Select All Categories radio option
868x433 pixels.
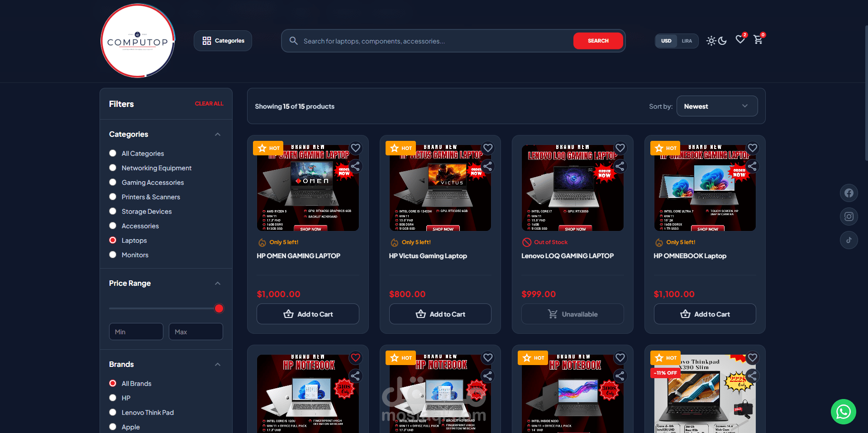coord(113,154)
